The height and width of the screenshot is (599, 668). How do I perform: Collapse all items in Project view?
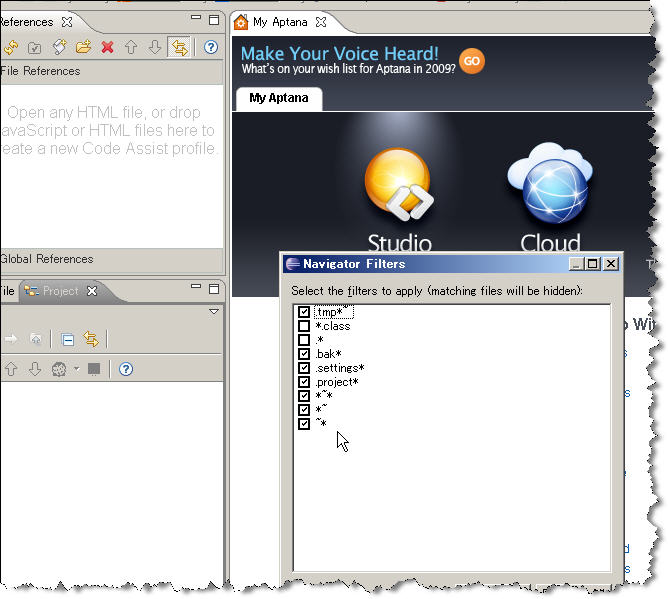point(68,340)
